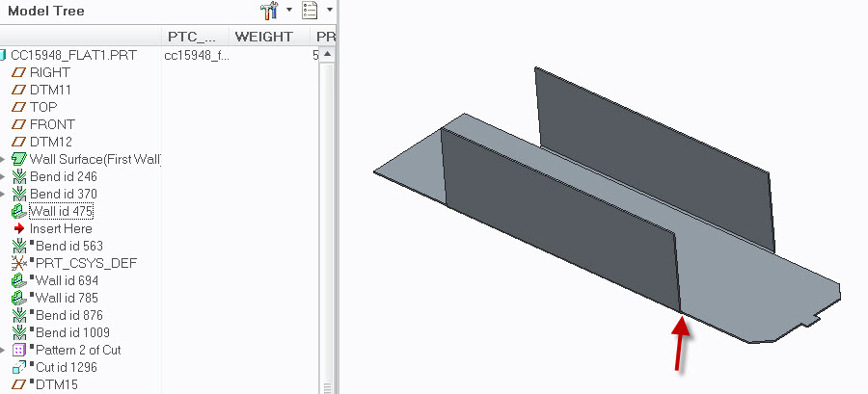Expand the Bend id 370 node
The width and height of the screenshot is (868, 394).
(x=2, y=195)
